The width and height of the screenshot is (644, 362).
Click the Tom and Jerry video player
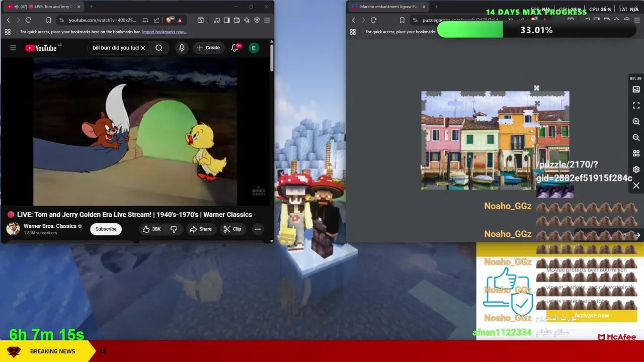click(x=135, y=132)
